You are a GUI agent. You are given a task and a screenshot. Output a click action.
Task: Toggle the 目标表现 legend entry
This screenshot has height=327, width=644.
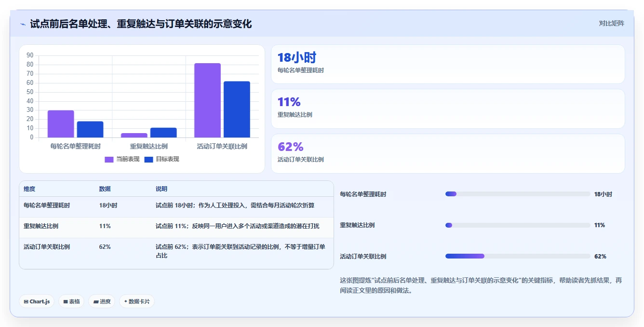pyautogui.click(x=161, y=159)
